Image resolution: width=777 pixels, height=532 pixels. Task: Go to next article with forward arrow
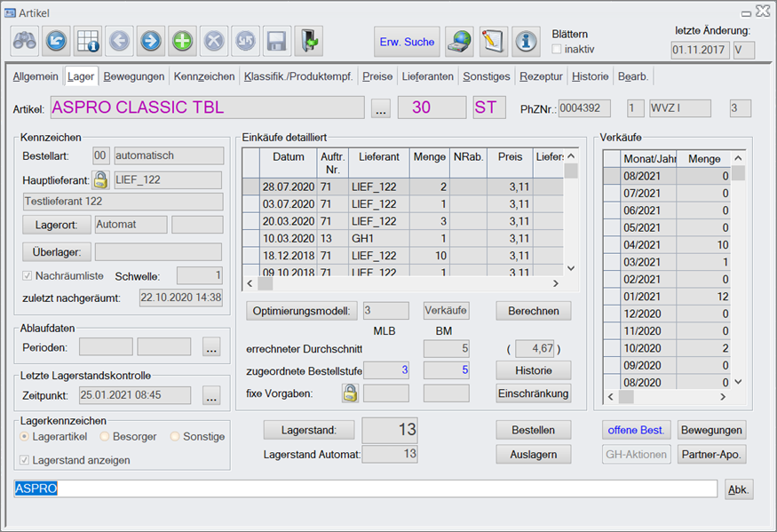[150, 41]
